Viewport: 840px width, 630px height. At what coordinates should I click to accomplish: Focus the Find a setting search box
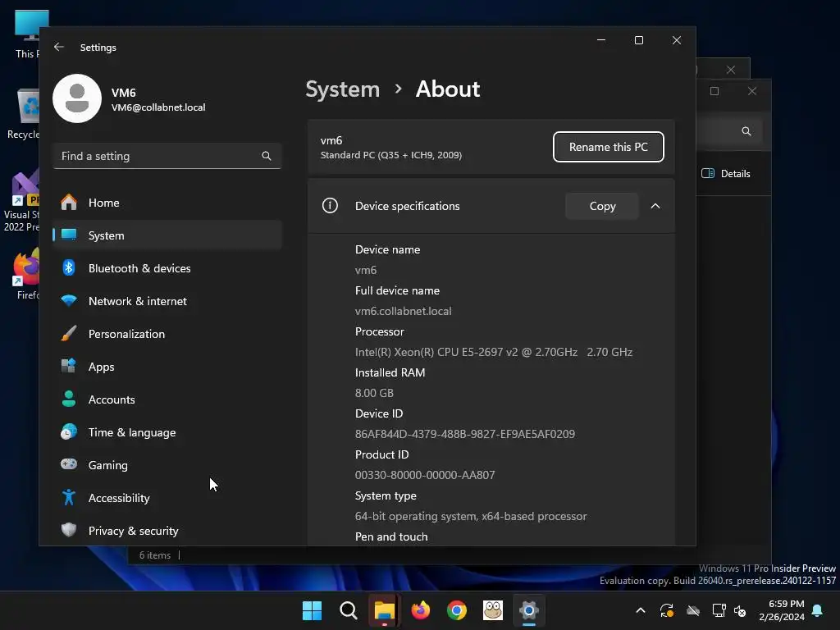(x=167, y=156)
